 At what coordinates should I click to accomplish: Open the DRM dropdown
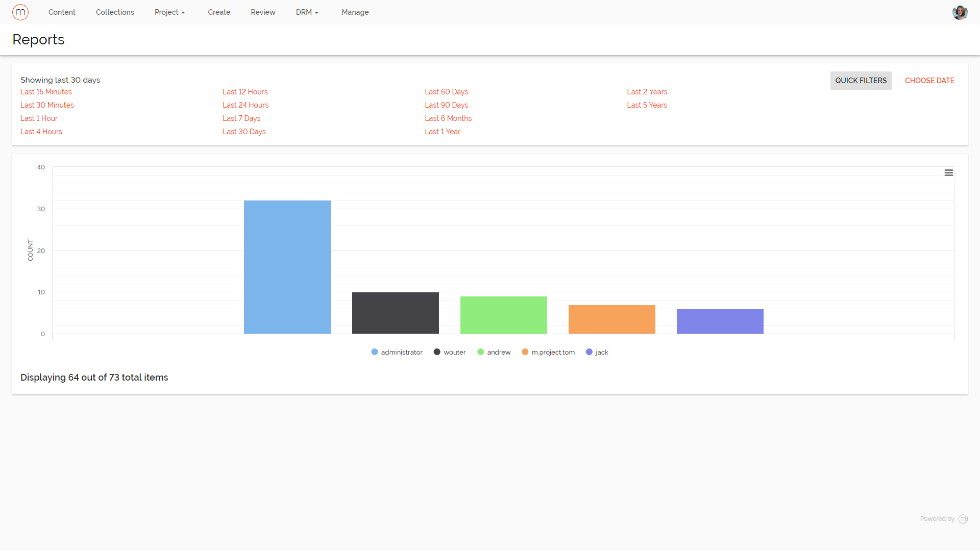[307, 12]
